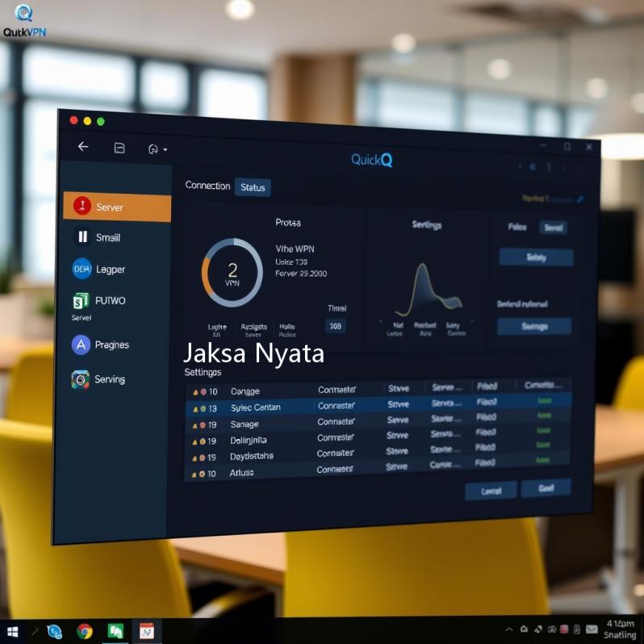Click the QuickQ logo in the title area
The height and width of the screenshot is (644, 644).
click(372, 160)
